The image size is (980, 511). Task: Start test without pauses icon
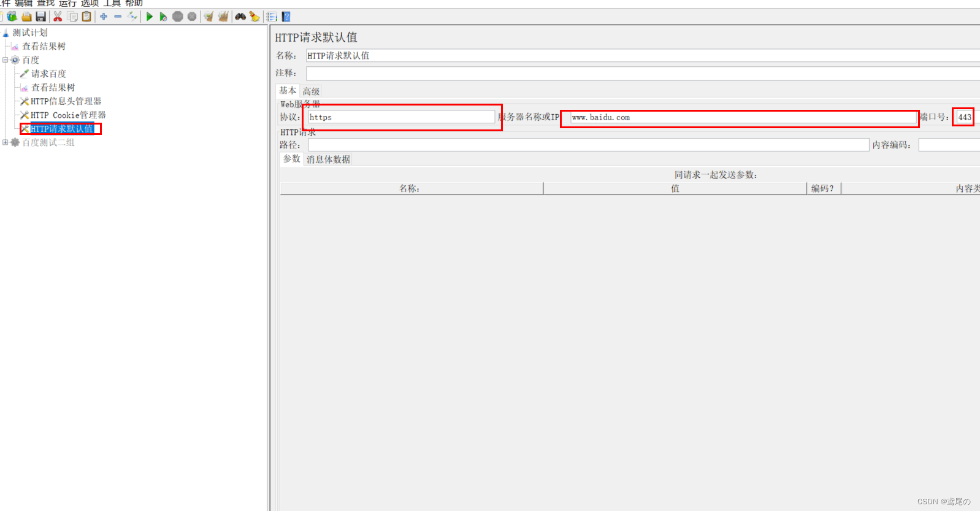point(163,17)
